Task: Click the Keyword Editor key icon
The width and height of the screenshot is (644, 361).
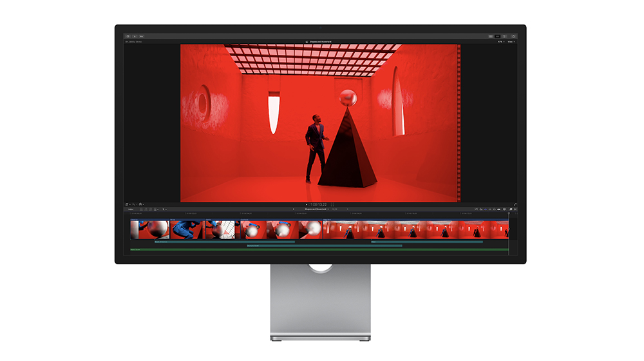Action: tap(135, 36)
